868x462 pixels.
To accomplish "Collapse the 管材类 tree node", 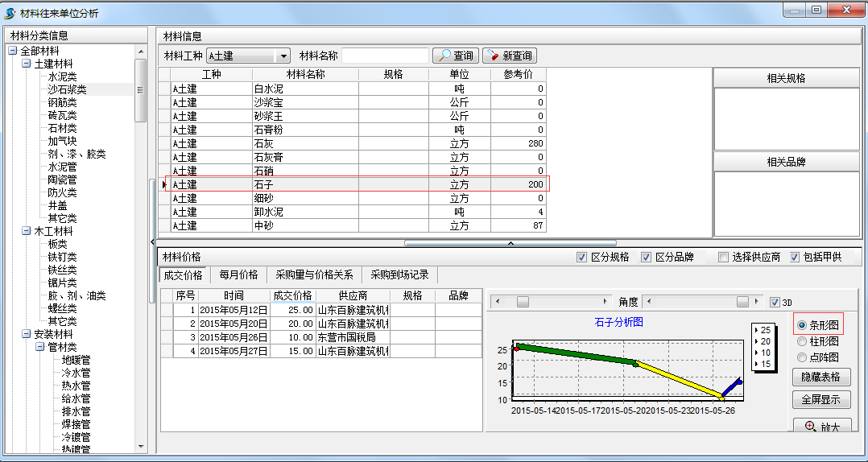I will tap(39, 347).
